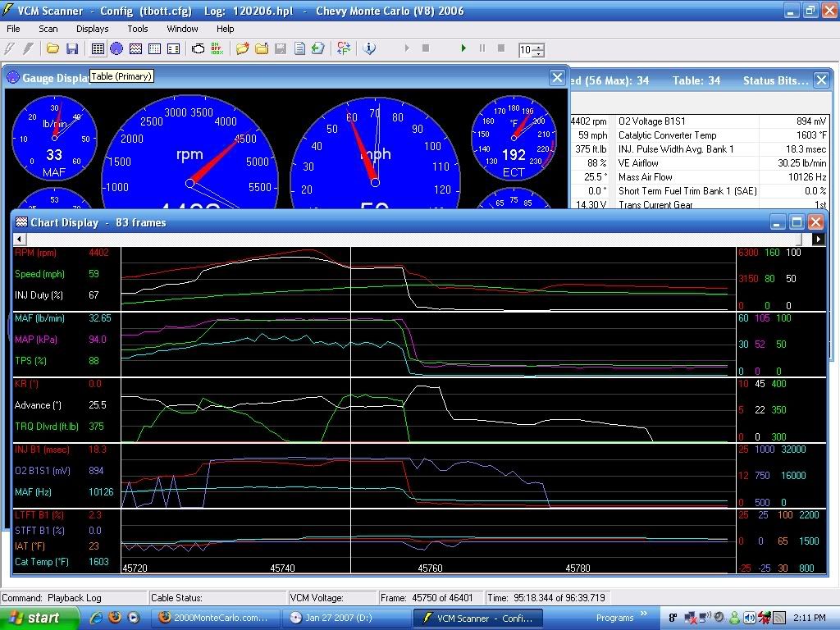This screenshot has width=840, height=630.
Task: Click the engine-shaped toolbar icon
Action: [x=198, y=49]
